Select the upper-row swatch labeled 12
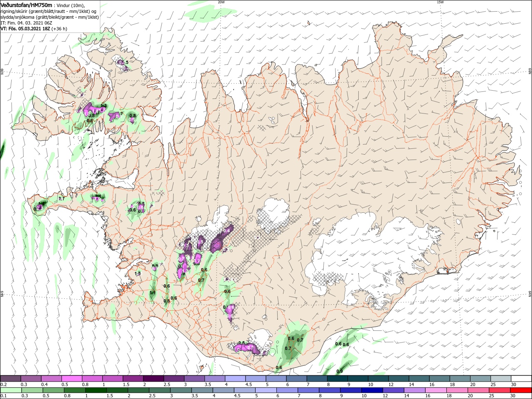Screen dimensions: 532x399 tap(399, 379)
